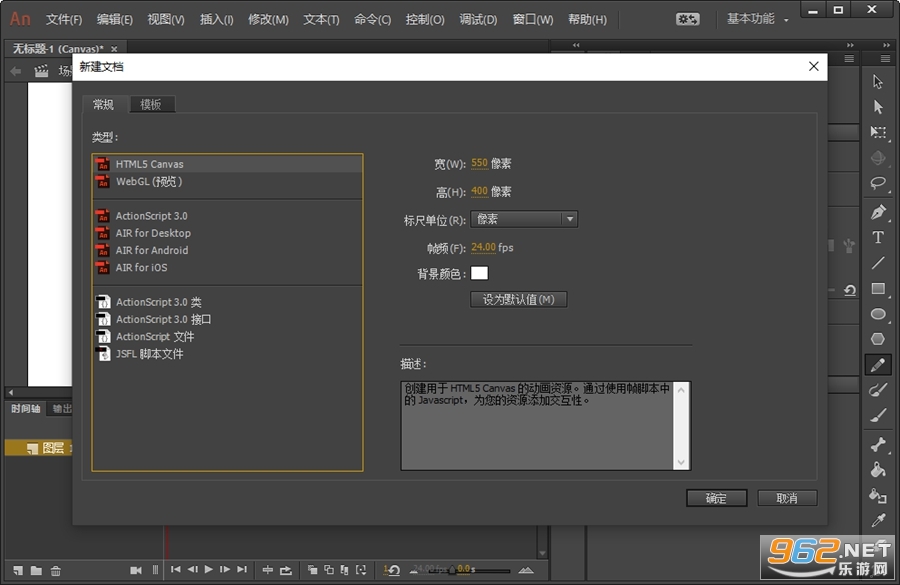
Task: Open the 插入(I) menu
Action: pos(216,20)
